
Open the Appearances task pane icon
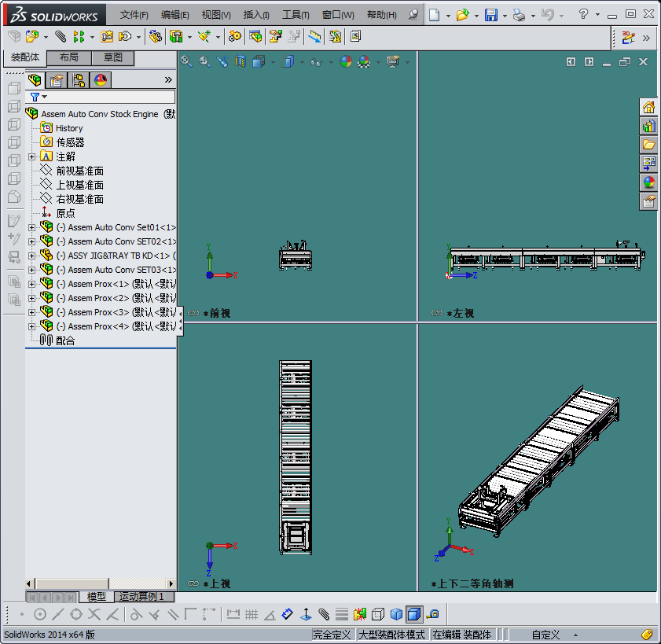[x=648, y=182]
